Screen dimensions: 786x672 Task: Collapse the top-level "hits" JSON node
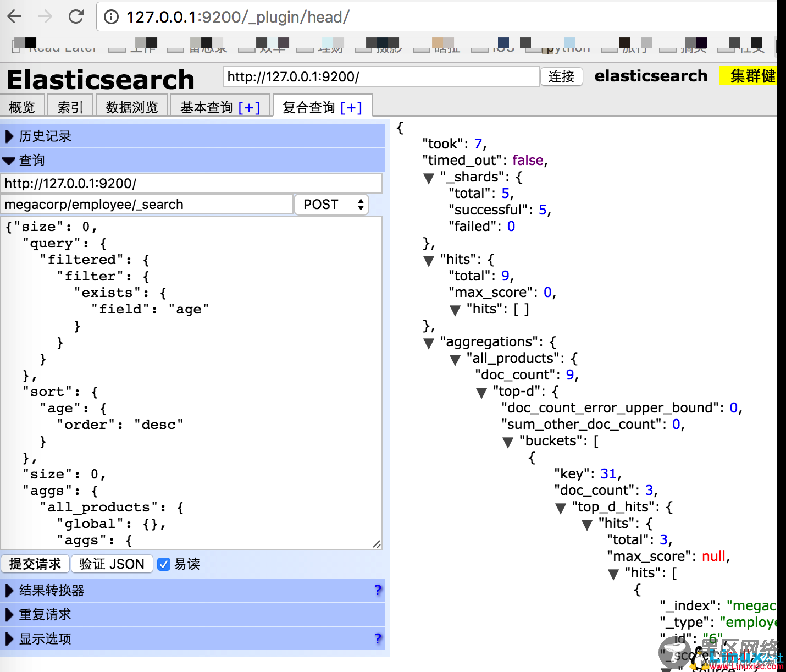point(429,261)
